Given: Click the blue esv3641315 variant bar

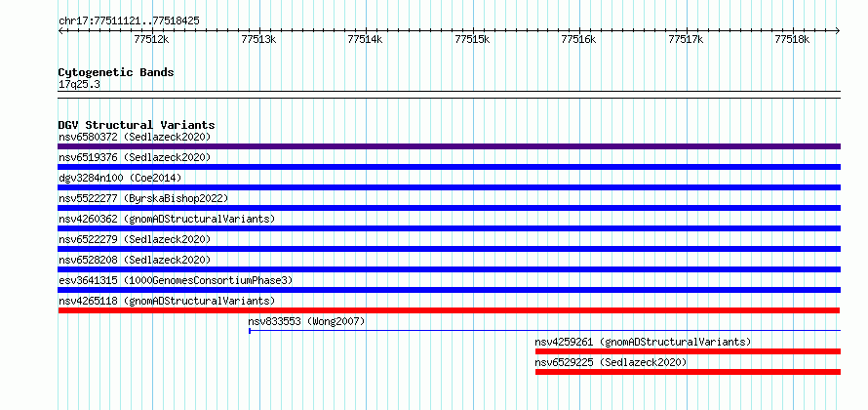Looking at the screenshot, I should coord(449,290).
